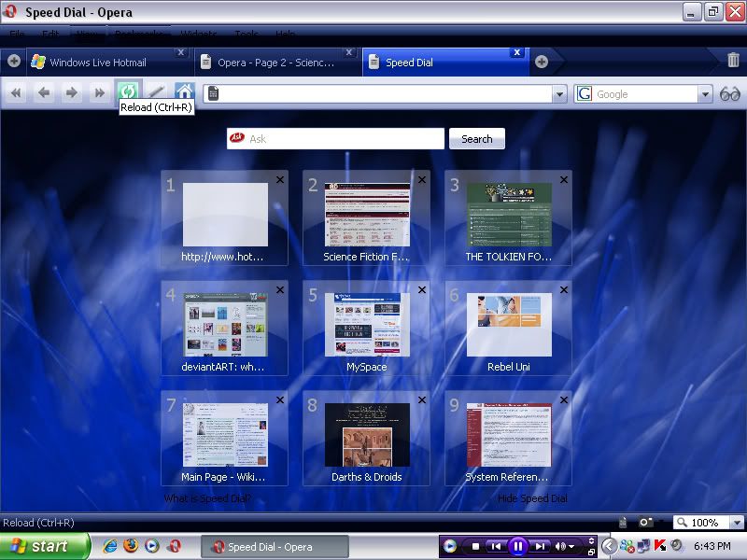
Task: Reload the page with the green Reload icon
Action: (128, 91)
